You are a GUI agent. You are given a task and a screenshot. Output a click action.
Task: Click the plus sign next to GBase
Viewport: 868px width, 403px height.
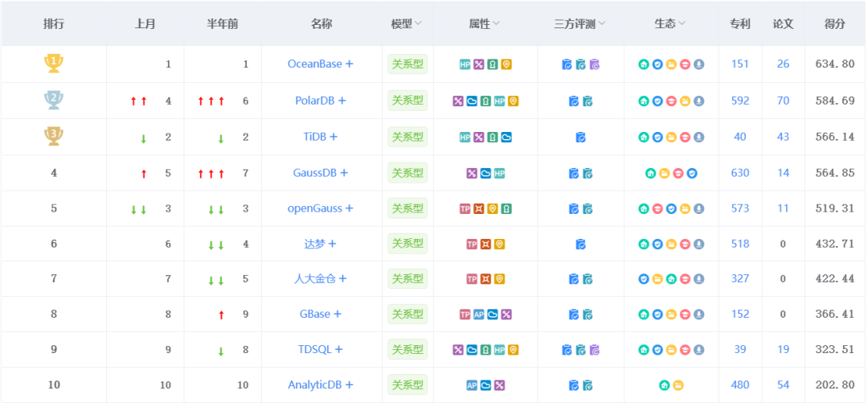click(337, 315)
